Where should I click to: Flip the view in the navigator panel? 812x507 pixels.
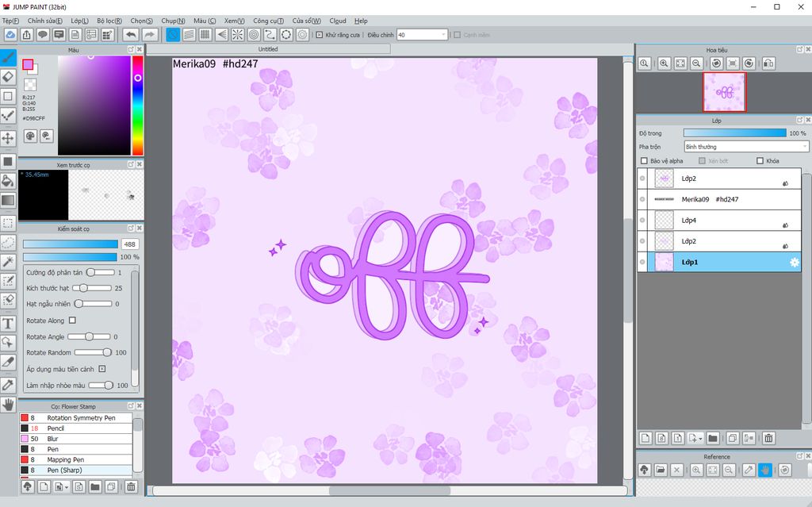point(769,63)
